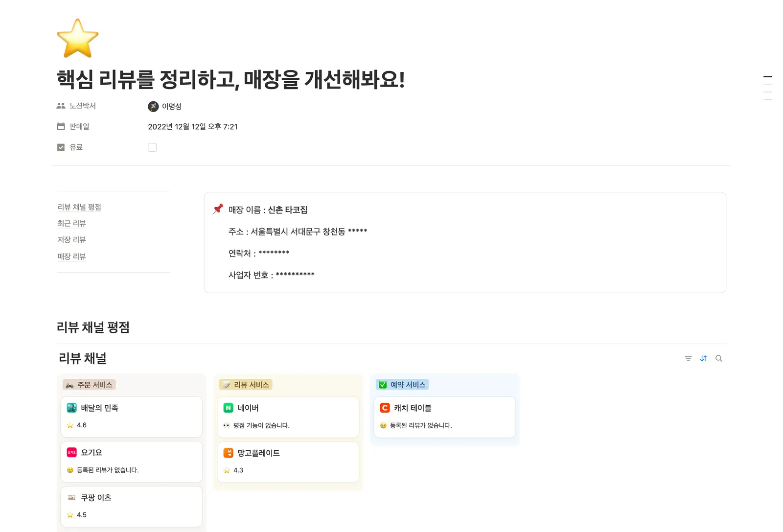The image size is (783, 532).
Task: Click the 리뷰 채널 평점 section heading
Action: (x=93, y=327)
